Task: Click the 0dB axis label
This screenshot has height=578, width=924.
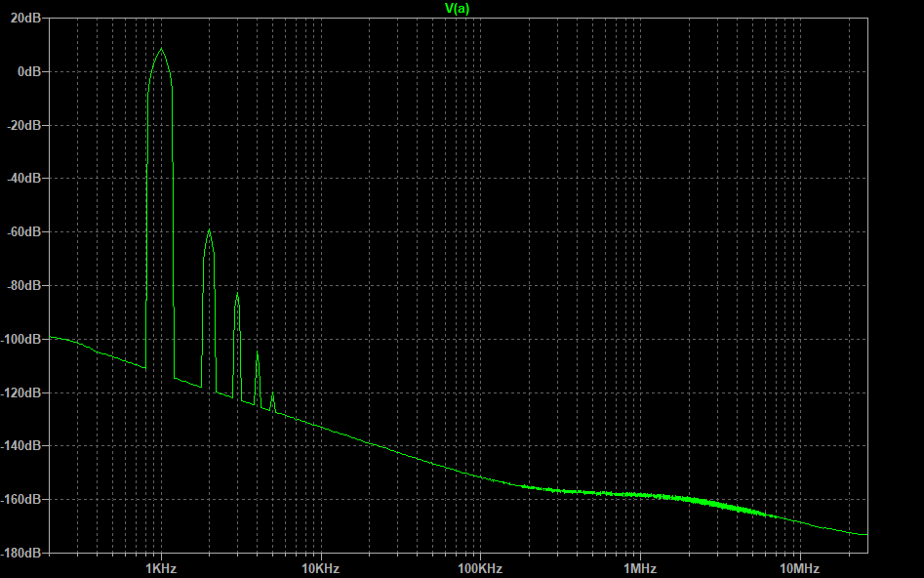Action: click(29, 71)
